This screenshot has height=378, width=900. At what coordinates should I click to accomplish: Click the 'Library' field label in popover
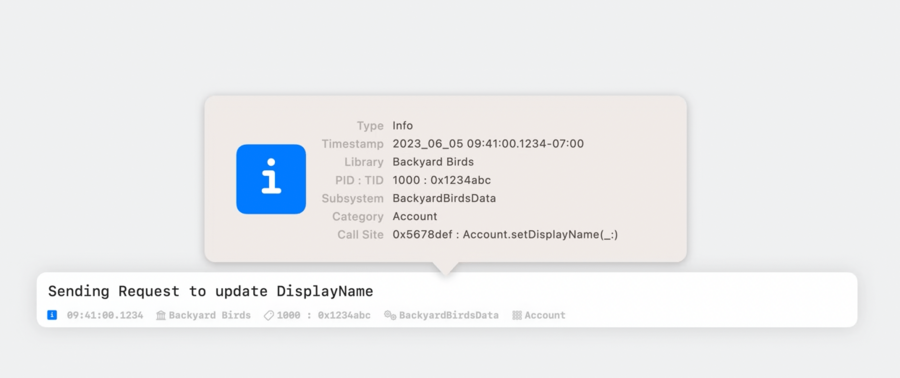point(364,162)
